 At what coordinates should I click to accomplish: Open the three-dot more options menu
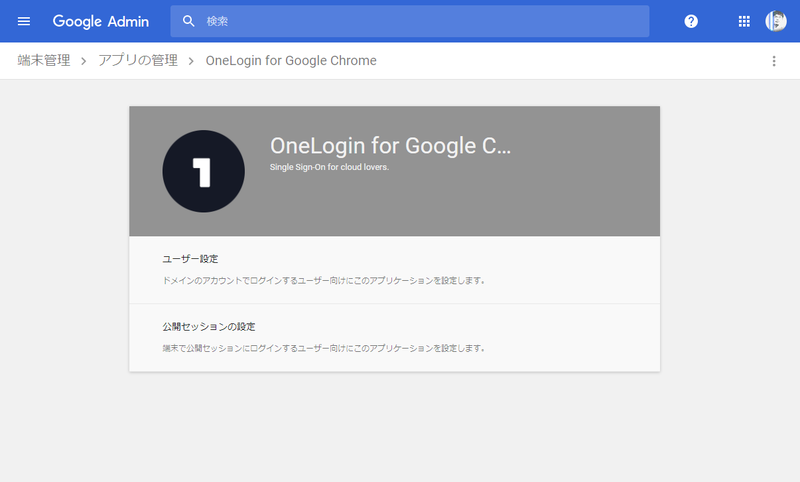pyautogui.click(x=774, y=61)
